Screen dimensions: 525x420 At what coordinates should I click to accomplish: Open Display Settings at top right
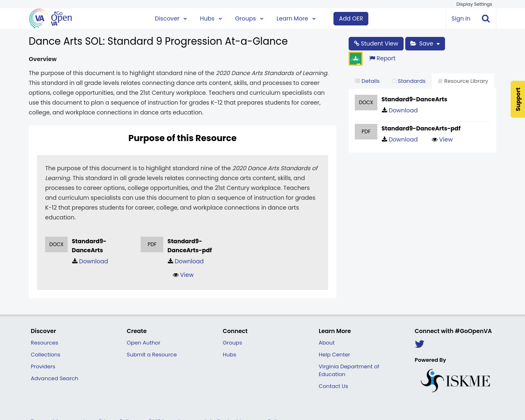474,4
